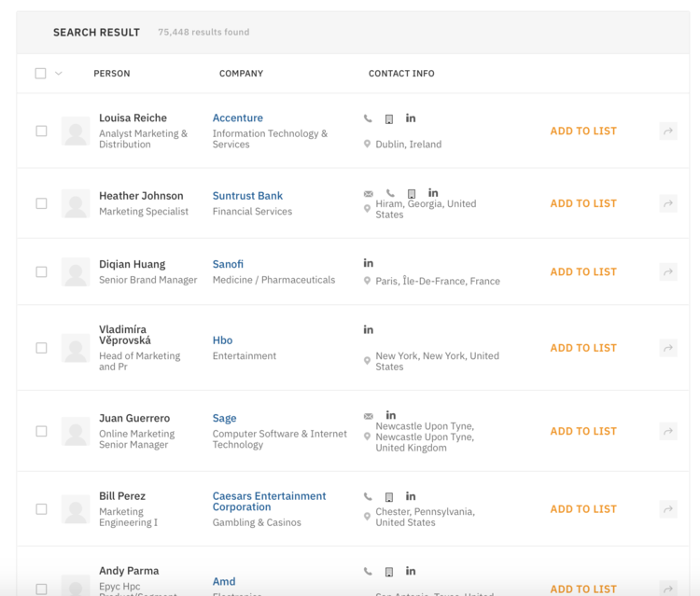Click share arrow for Vladimíra Věprovská row

point(668,348)
